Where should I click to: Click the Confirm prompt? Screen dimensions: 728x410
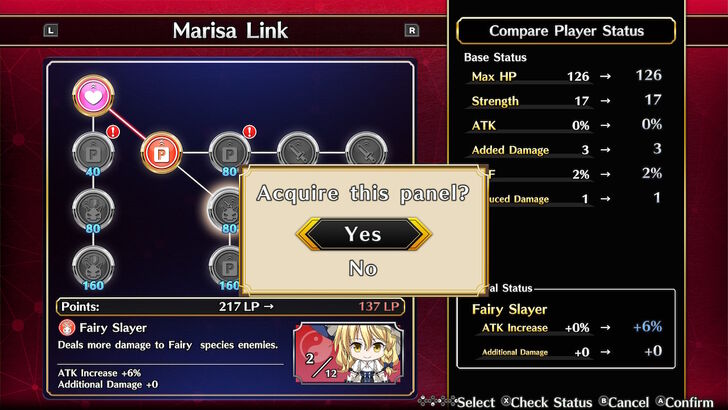[x=685, y=402]
